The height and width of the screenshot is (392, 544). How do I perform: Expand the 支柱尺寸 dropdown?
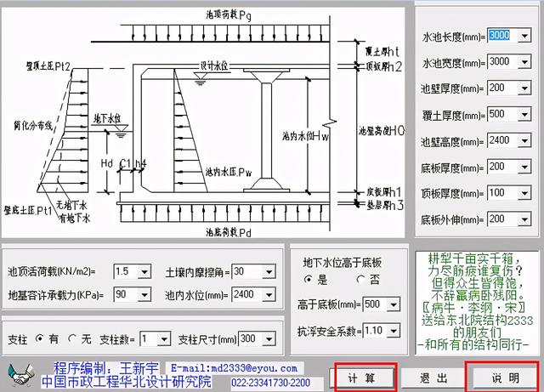coord(269,339)
